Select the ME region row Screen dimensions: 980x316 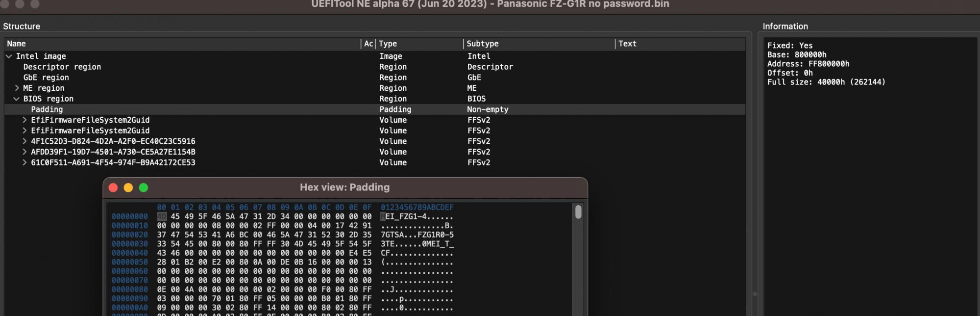click(x=375, y=88)
